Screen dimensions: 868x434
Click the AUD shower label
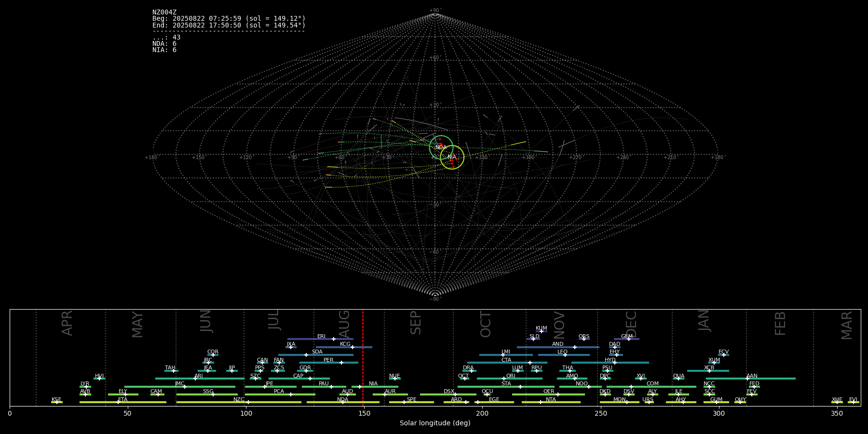[347, 392]
